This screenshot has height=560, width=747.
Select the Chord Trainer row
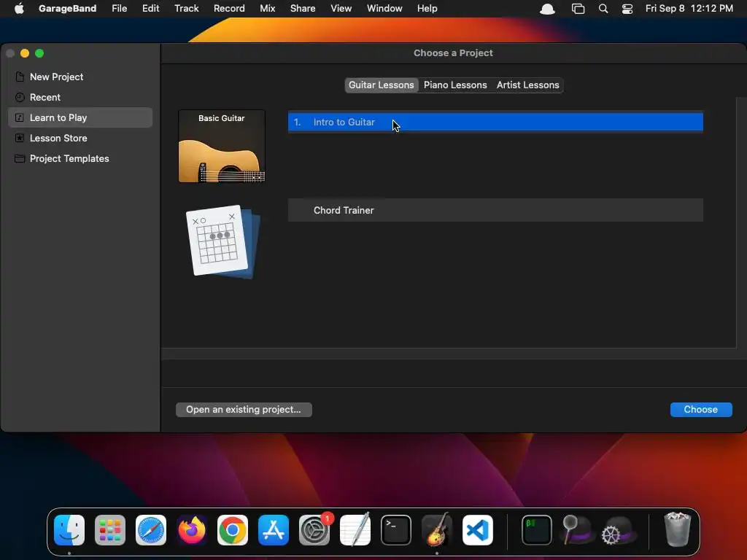495,210
